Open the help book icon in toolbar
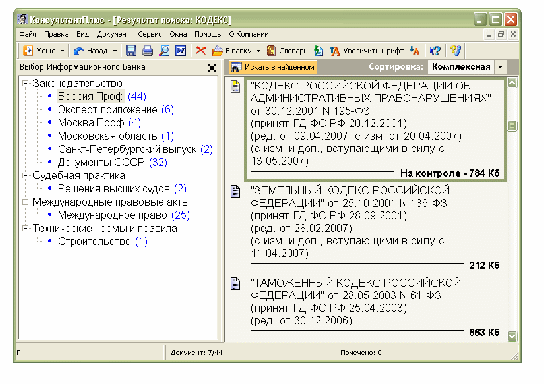The width and height of the screenshot is (544, 384). tap(455, 51)
